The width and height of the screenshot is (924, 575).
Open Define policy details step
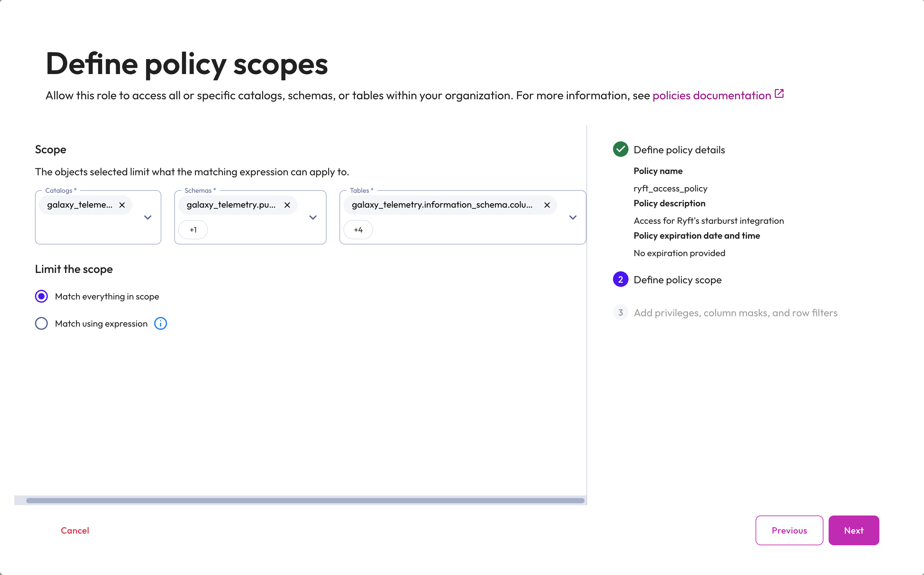[x=679, y=150]
